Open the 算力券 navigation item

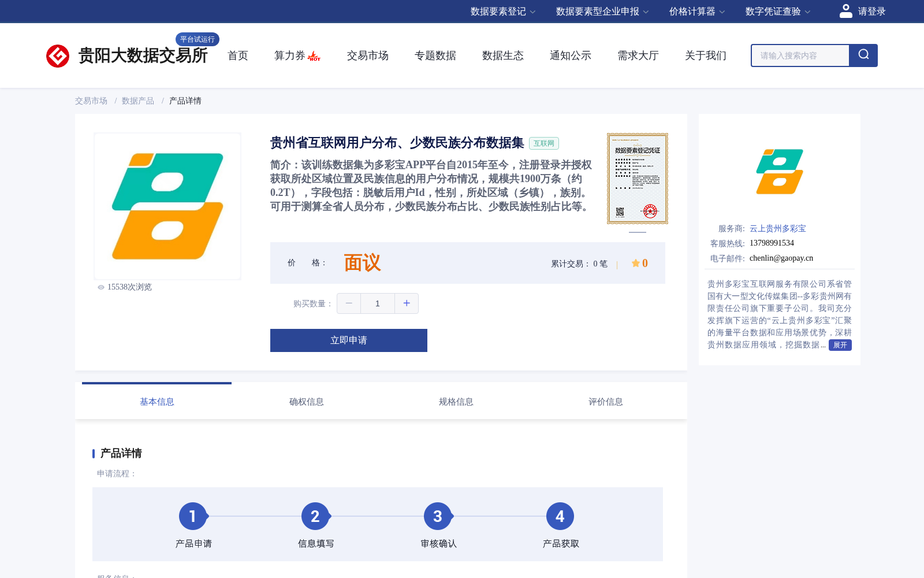[290, 55]
